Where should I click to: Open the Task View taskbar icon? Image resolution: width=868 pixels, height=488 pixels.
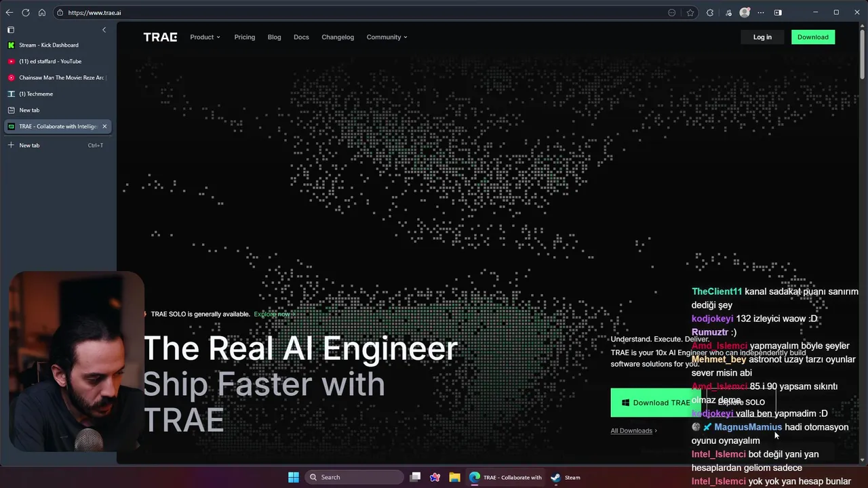(415, 477)
